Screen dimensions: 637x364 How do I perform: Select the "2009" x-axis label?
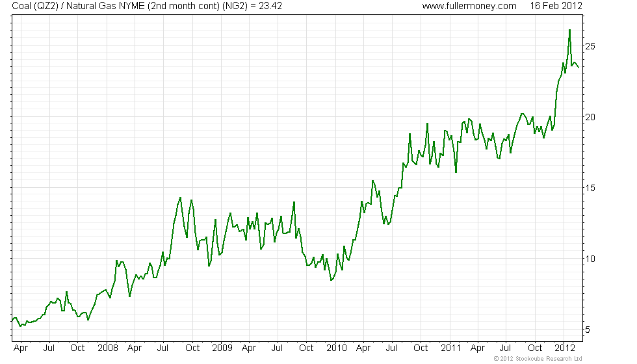point(222,348)
